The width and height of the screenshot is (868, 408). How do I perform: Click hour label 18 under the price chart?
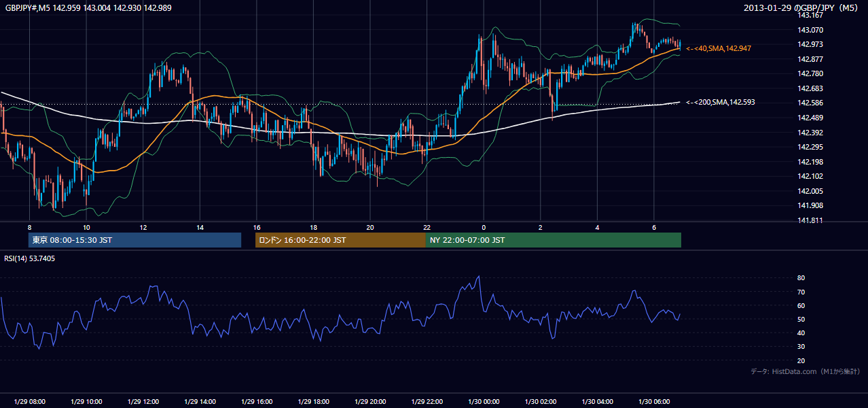click(313, 226)
